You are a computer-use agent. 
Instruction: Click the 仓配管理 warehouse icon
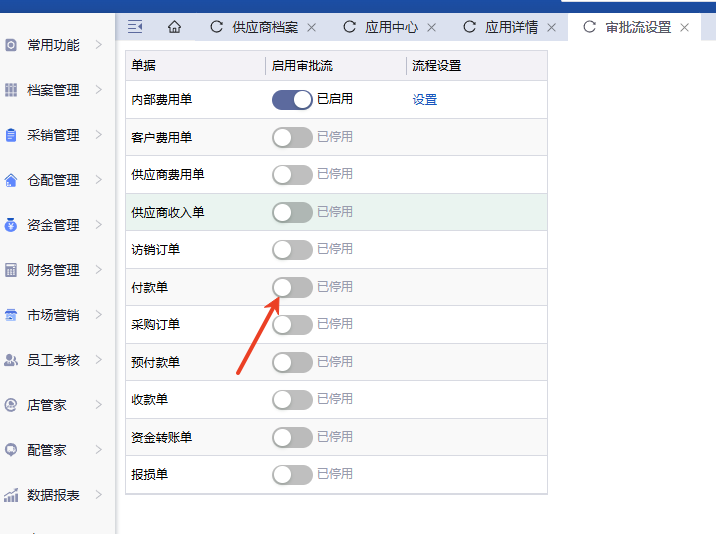point(11,180)
